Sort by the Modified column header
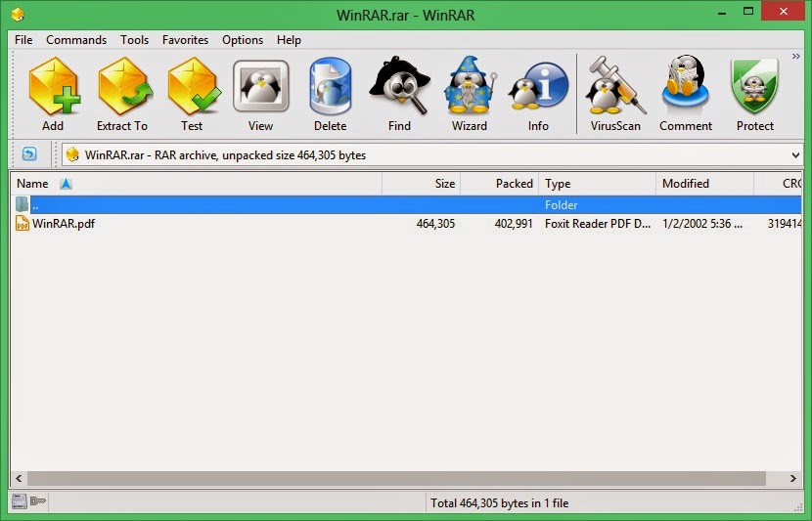812x521 pixels. [704, 184]
